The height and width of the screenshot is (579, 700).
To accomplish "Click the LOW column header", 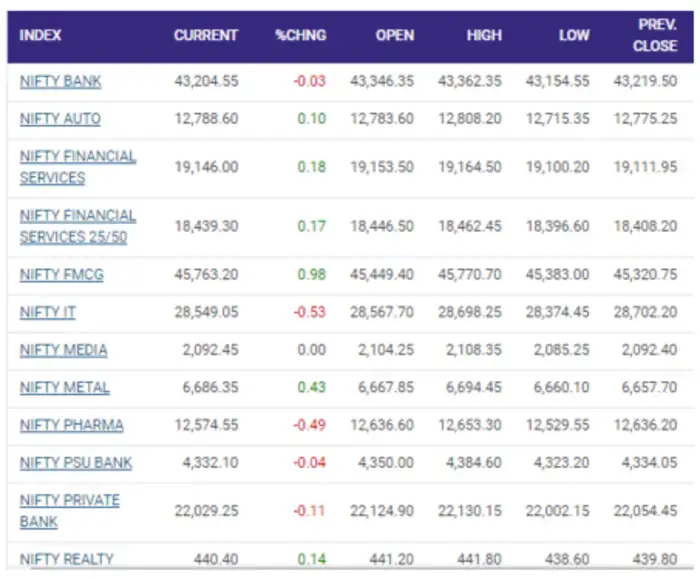I will (574, 35).
